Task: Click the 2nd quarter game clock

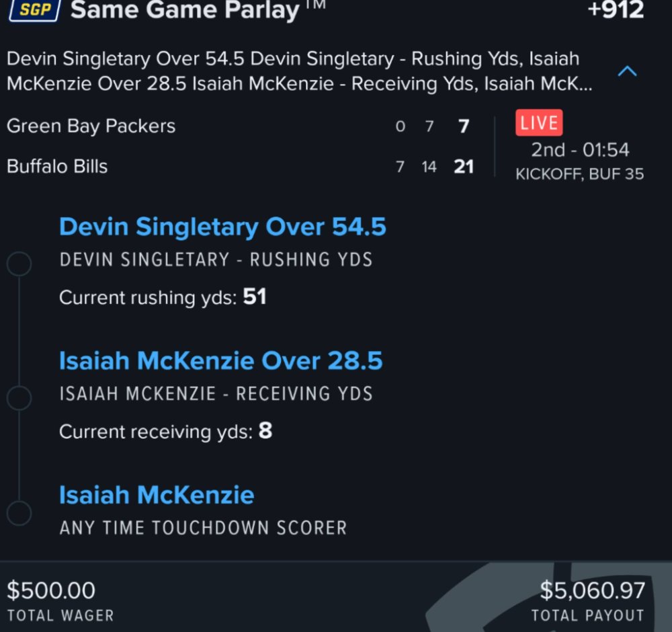Action: click(580, 150)
